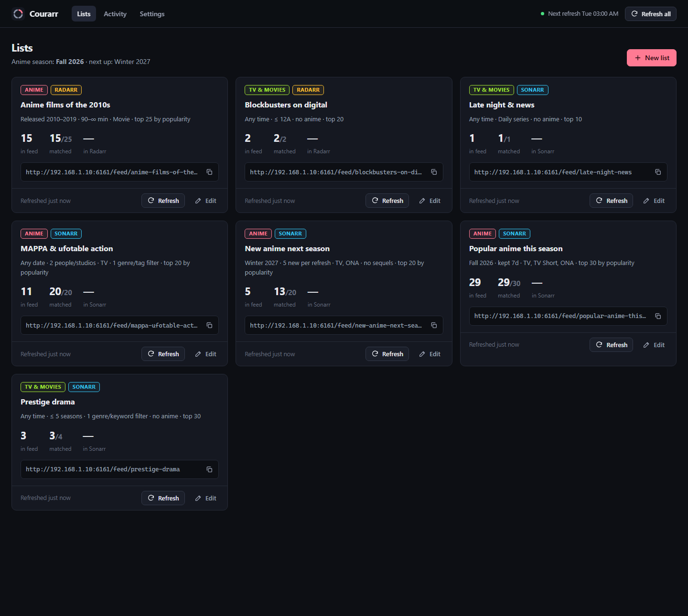Copy feed URL for Late night & news

tap(658, 172)
